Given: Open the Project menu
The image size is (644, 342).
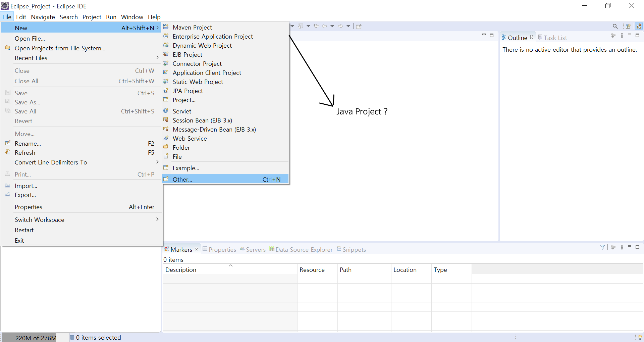Looking at the screenshot, I should click(92, 17).
